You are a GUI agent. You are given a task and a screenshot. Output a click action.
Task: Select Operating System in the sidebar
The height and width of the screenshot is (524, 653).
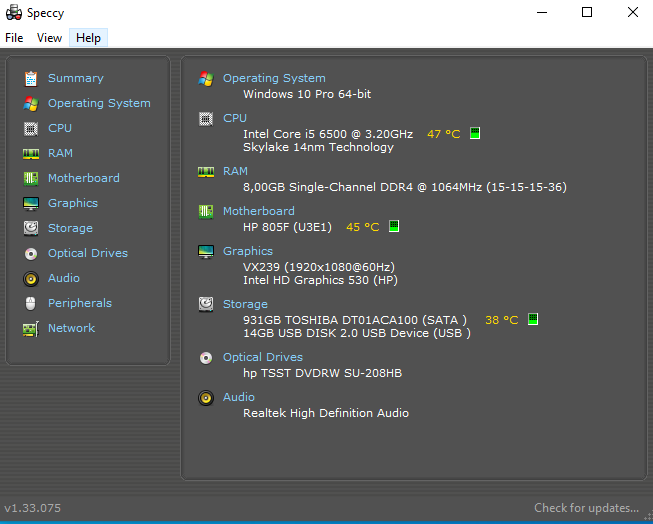[99, 103]
